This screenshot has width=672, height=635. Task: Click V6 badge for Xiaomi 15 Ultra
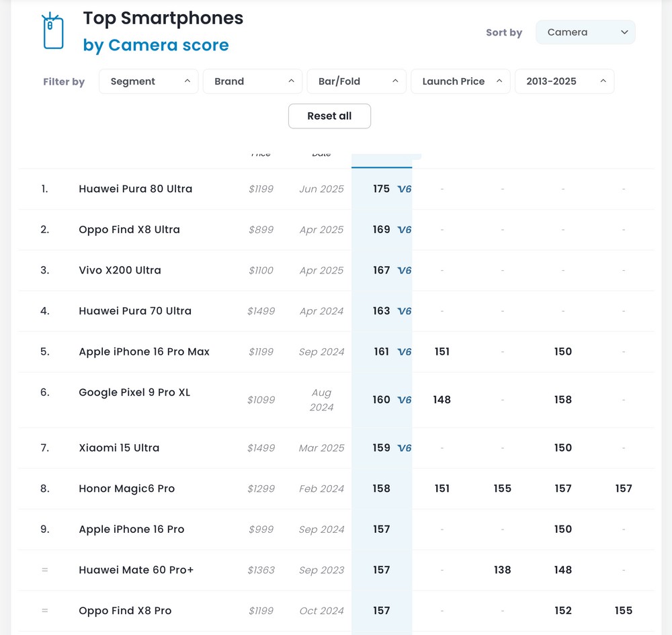pyautogui.click(x=404, y=448)
